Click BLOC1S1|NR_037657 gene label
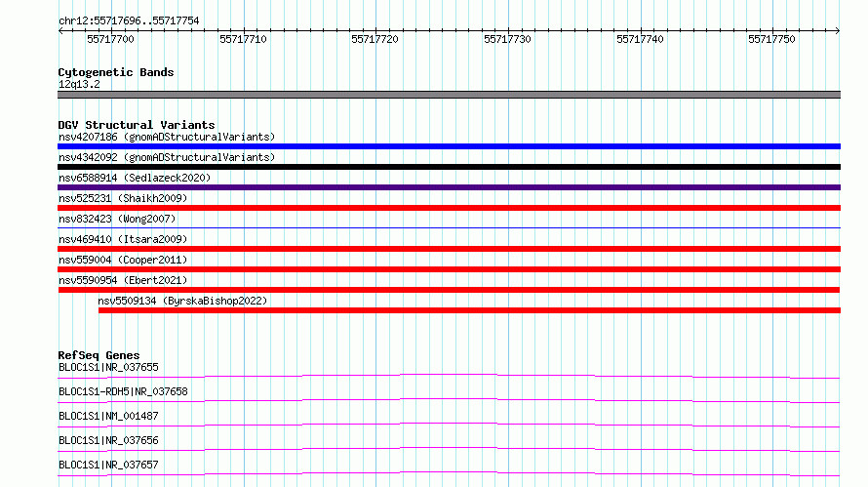Viewport: 868px width, 487px height. [x=108, y=465]
